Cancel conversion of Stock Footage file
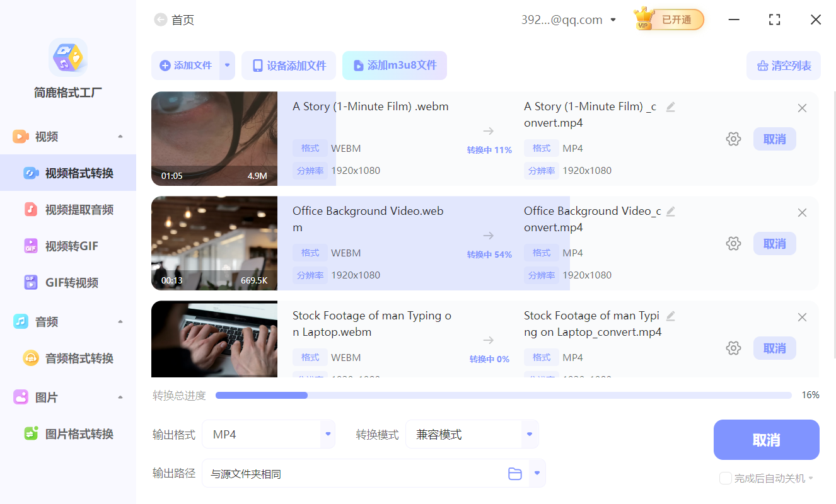 [775, 348]
